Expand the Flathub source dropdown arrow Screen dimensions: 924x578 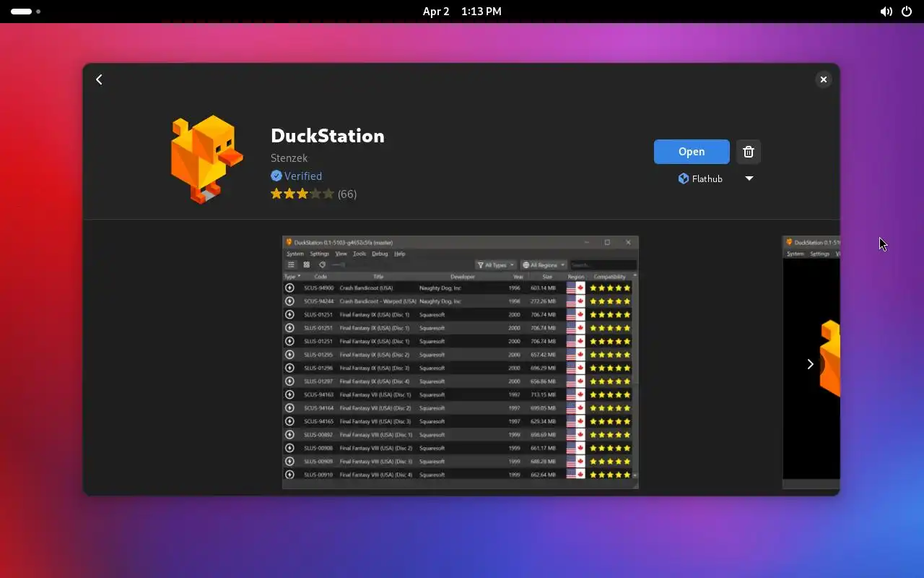[x=749, y=178]
